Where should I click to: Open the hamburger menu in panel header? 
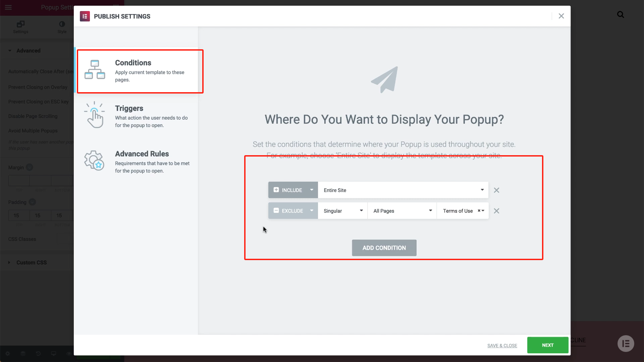click(x=8, y=7)
